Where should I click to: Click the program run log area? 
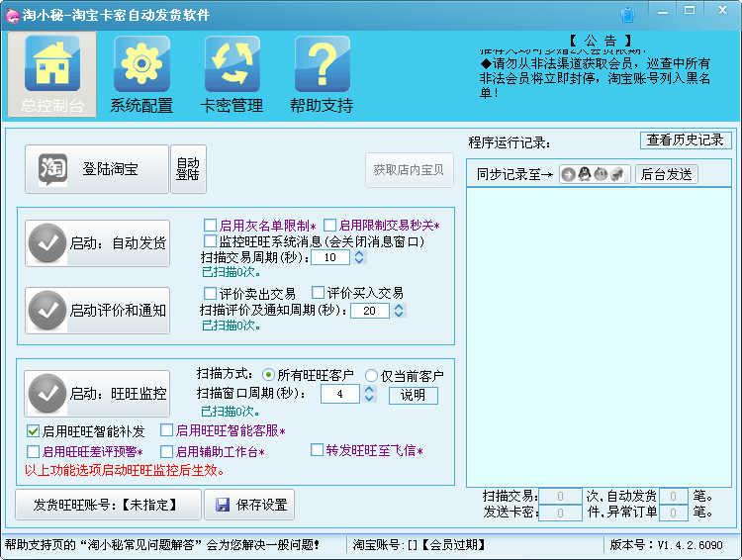coord(600,337)
